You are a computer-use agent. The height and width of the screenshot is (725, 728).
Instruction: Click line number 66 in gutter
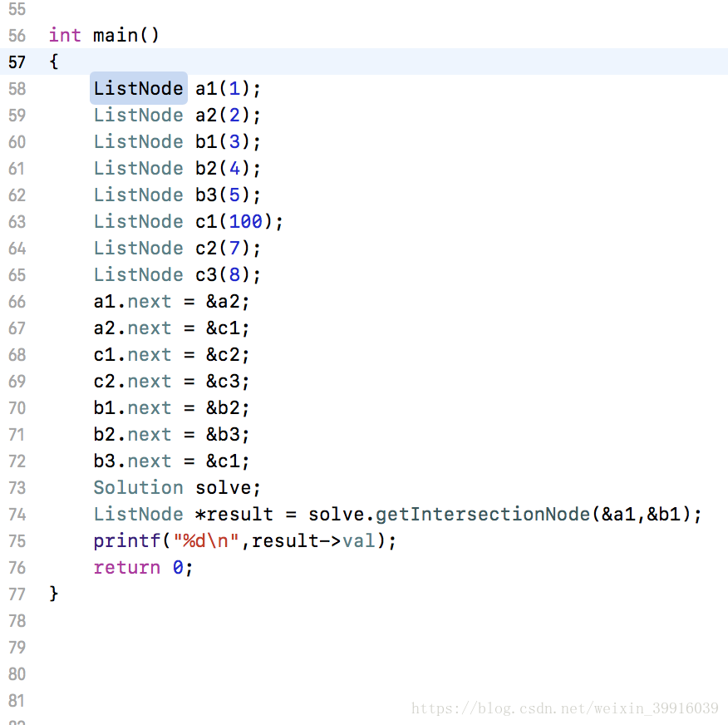pyautogui.click(x=17, y=302)
